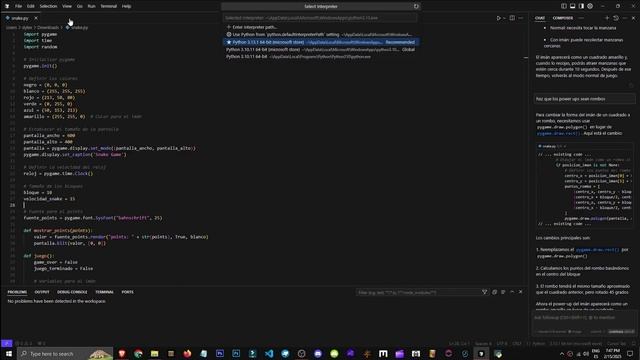This screenshot has width=640, height=360.
Task: Select Python 3.10.11 64-bit Programs path interpreter
Action: 320,57
